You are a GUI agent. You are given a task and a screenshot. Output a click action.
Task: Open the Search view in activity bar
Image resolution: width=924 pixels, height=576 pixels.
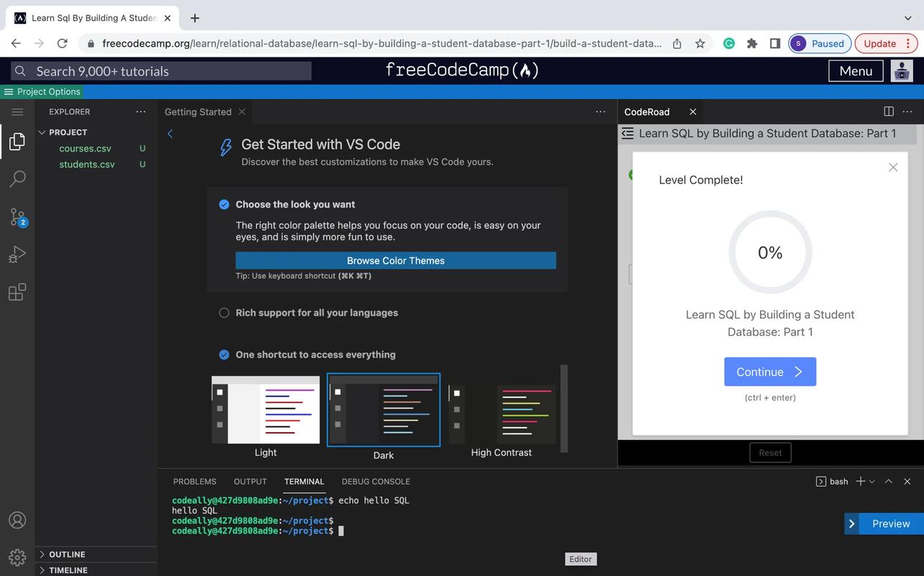[17, 179]
